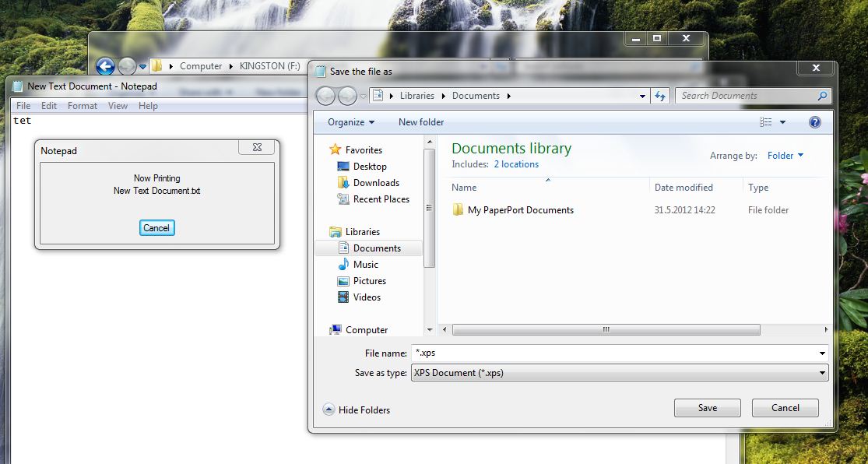
Task: Open the Format menu in Notepad
Action: pos(83,106)
